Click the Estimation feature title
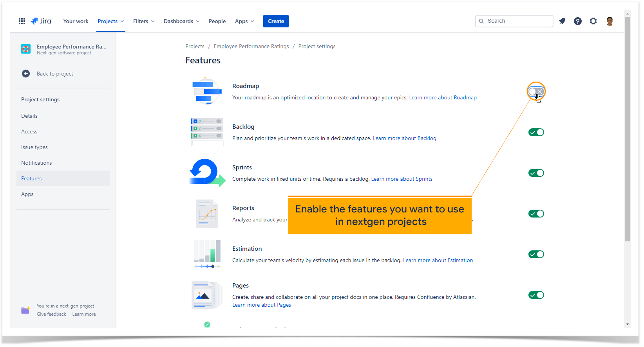Viewport: 644px width, 347px height. [x=247, y=249]
